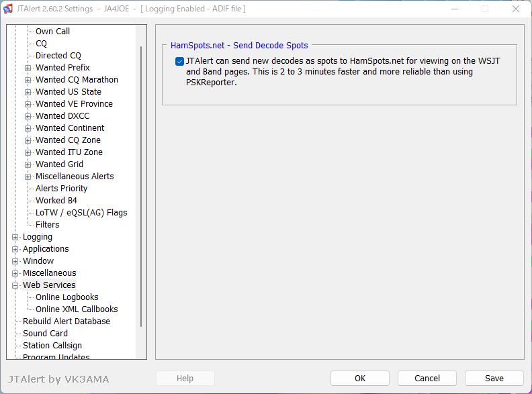
Task: Select Wanted ITU Zone tree item
Action: (x=69, y=152)
